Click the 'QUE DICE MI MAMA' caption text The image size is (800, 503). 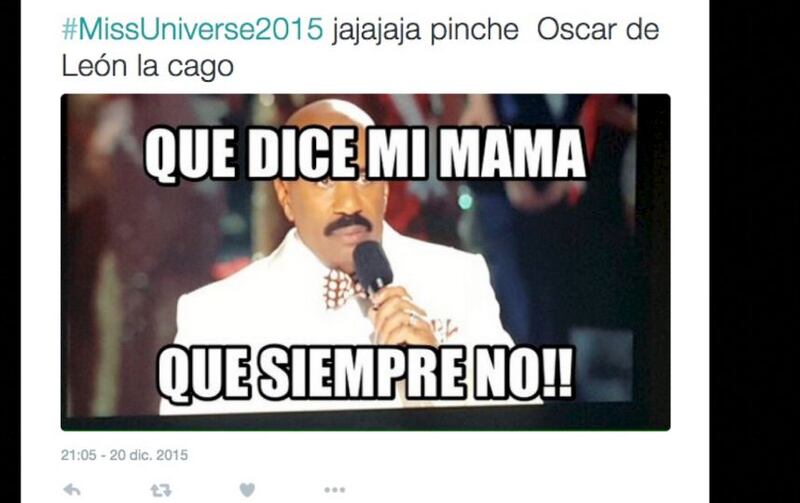click(365, 154)
